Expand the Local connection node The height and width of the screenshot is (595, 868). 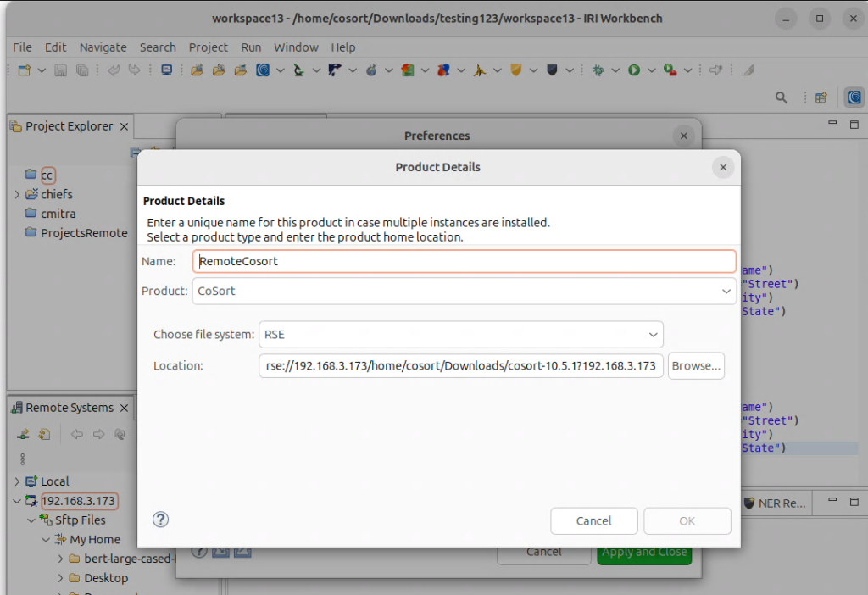pyautogui.click(x=17, y=481)
